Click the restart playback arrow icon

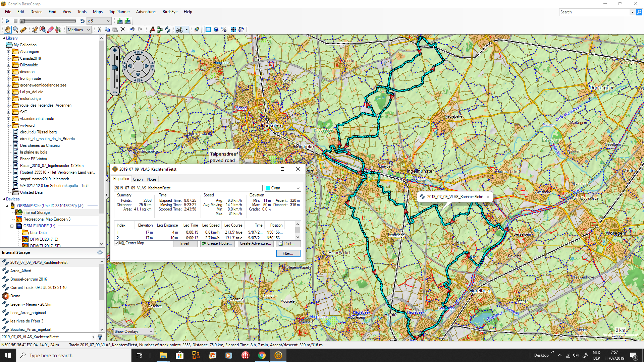point(82,21)
